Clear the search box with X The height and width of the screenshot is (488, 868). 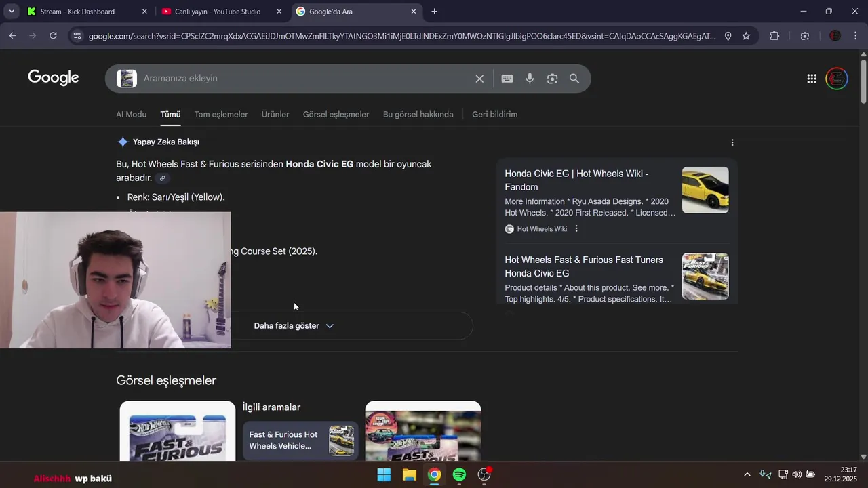coord(479,79)
